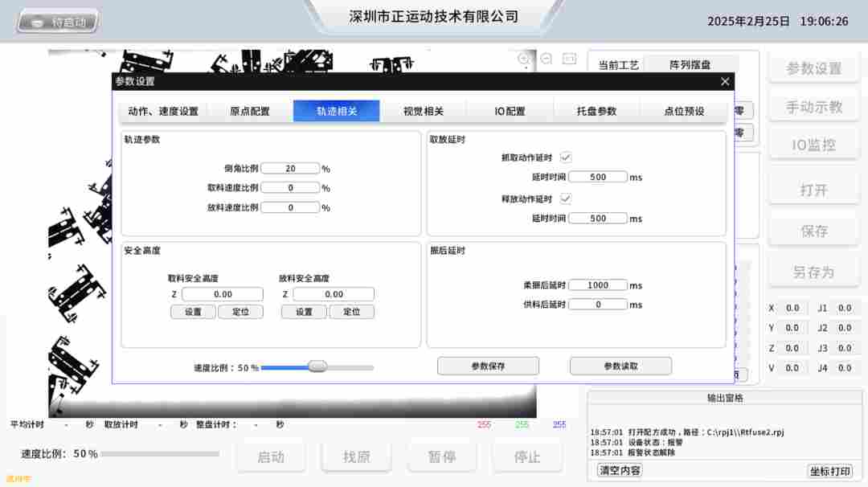Click the 清空内容 button
The height and width of the screenshot is (487, 868).
(x=620, y=470)
